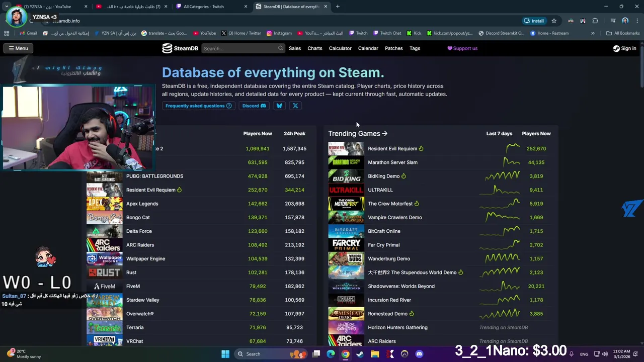
Task: Switch the ENG input language indicator
Action: [x=584, y=354]
